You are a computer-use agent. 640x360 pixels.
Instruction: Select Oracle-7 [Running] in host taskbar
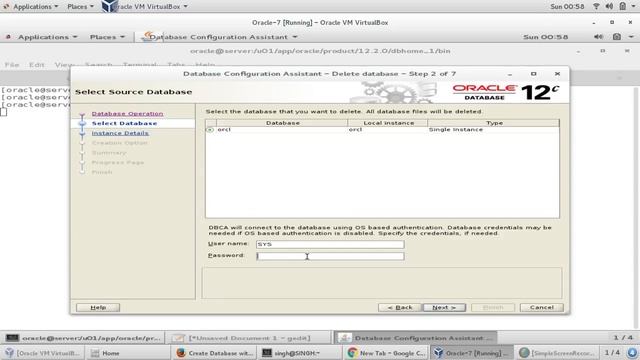[472, 353]
